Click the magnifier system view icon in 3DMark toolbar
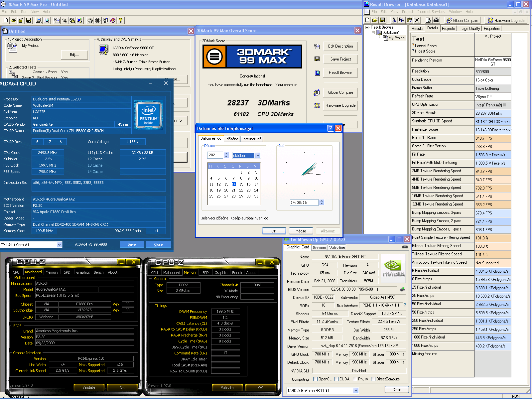Screen dimensions: 532x399 [47, 20]
